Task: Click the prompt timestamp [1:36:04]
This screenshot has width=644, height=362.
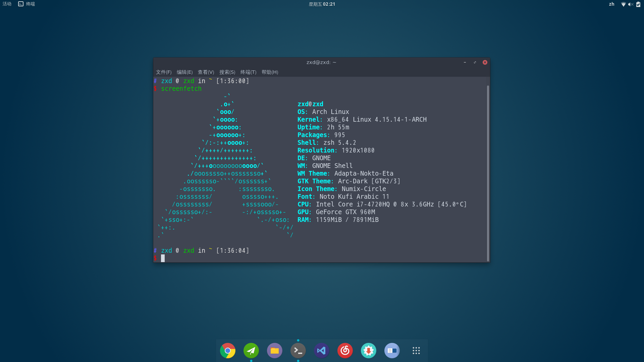Action: [233, 251]
